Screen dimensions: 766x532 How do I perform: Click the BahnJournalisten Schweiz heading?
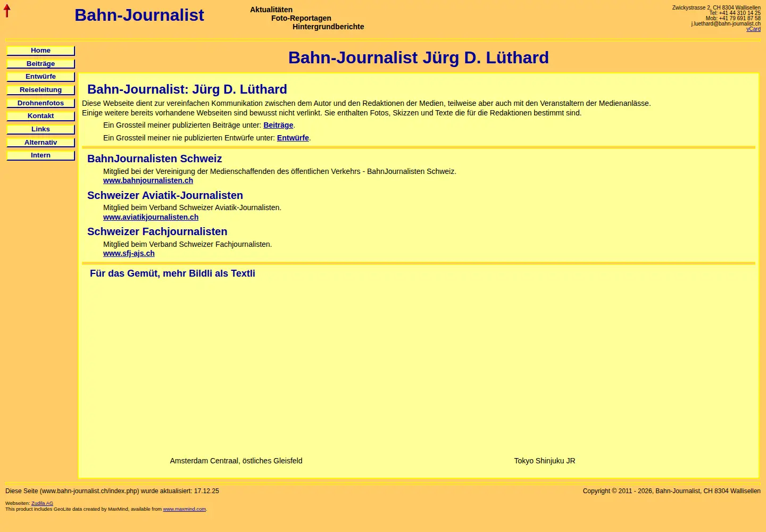154,159
